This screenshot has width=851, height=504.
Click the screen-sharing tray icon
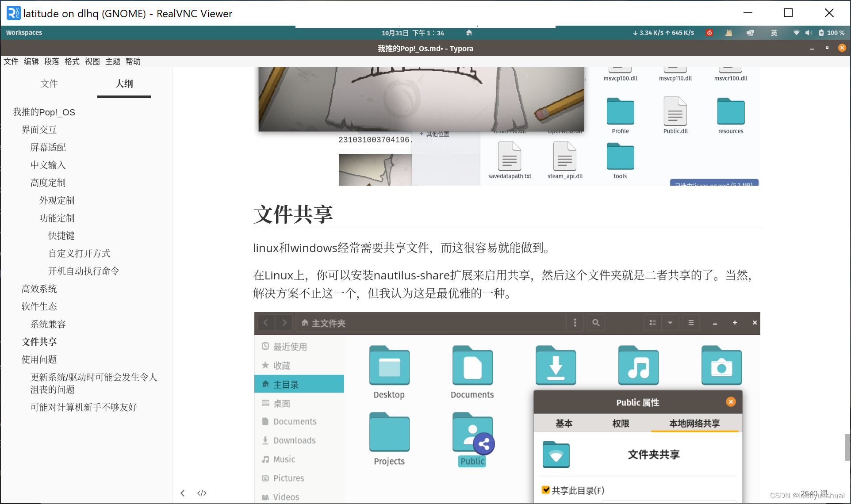(x=750, y=33)
